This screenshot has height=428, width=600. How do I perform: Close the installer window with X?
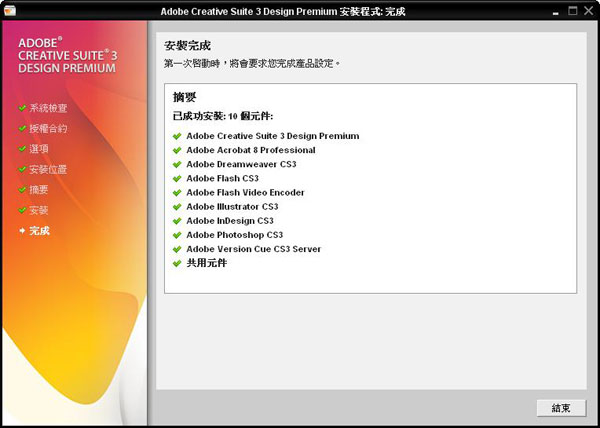pos(589,11)
